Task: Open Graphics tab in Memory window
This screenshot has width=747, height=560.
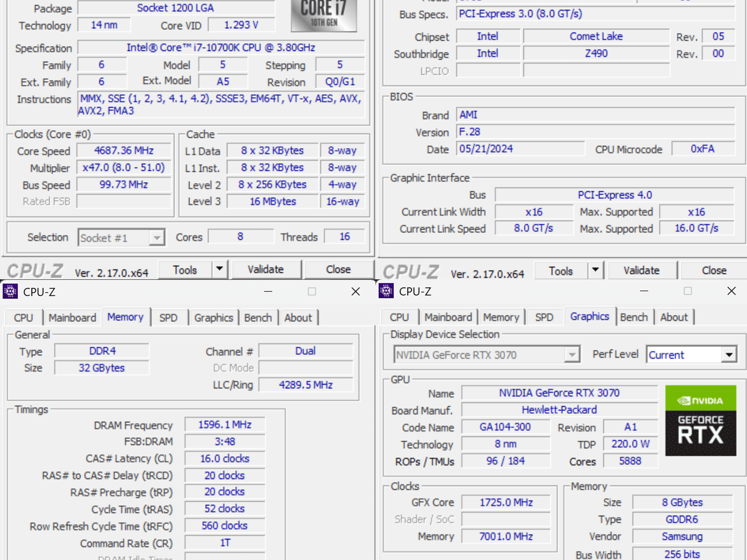Action: tap(214, 318)
